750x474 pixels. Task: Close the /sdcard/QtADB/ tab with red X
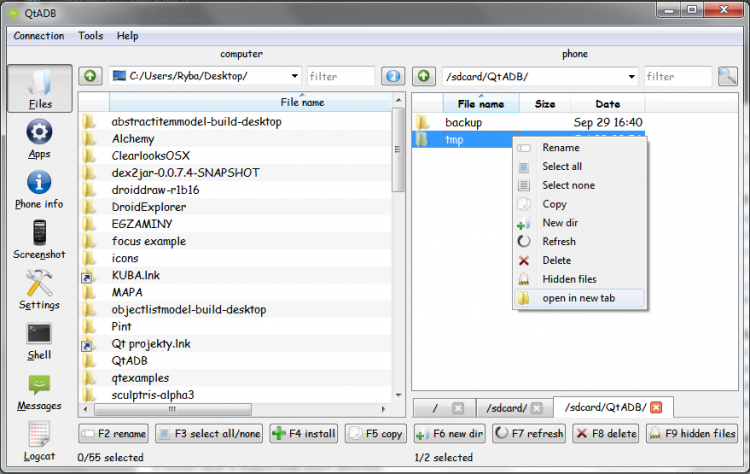click(x=656, y=407)
